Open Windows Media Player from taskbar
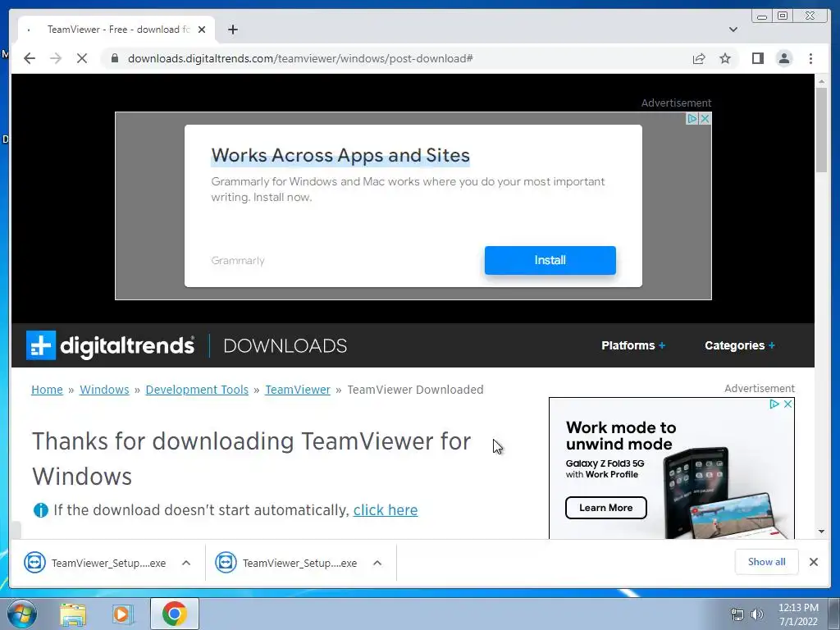 [x=122, y=614]
